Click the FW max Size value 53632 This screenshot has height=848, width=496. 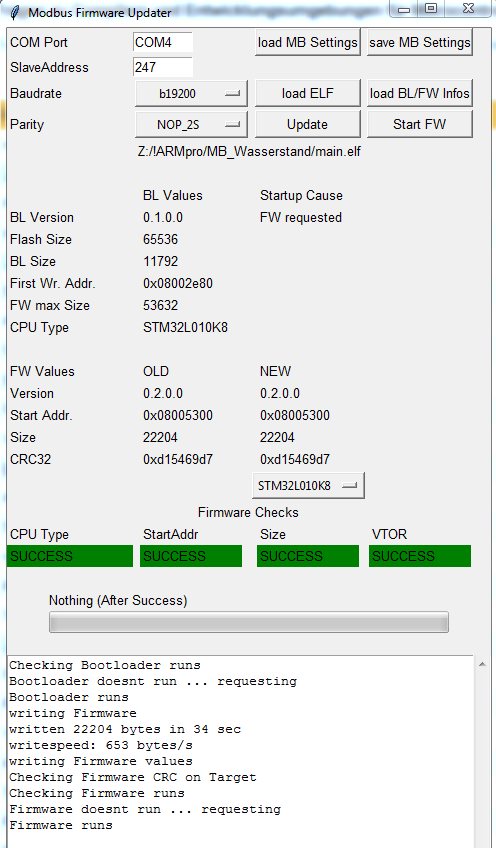tap(160, 305)
